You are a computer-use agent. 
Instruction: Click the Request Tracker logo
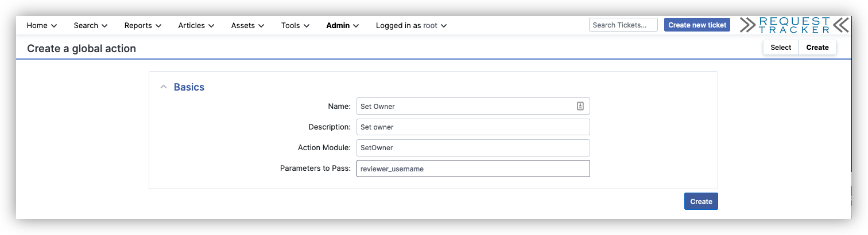point(793,25)
